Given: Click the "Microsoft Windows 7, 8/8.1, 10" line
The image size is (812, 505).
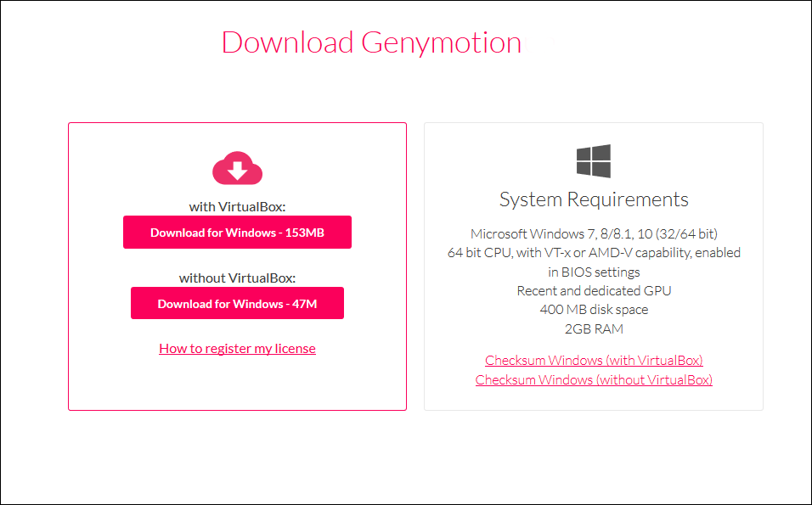Looking at the screenshot, I should click(x=593, y=233).
